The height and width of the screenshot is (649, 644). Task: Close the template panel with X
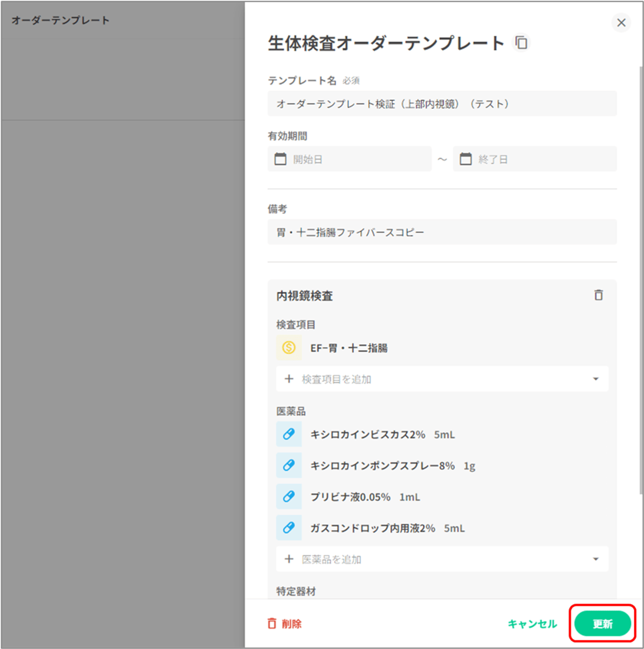pos(621,23)
